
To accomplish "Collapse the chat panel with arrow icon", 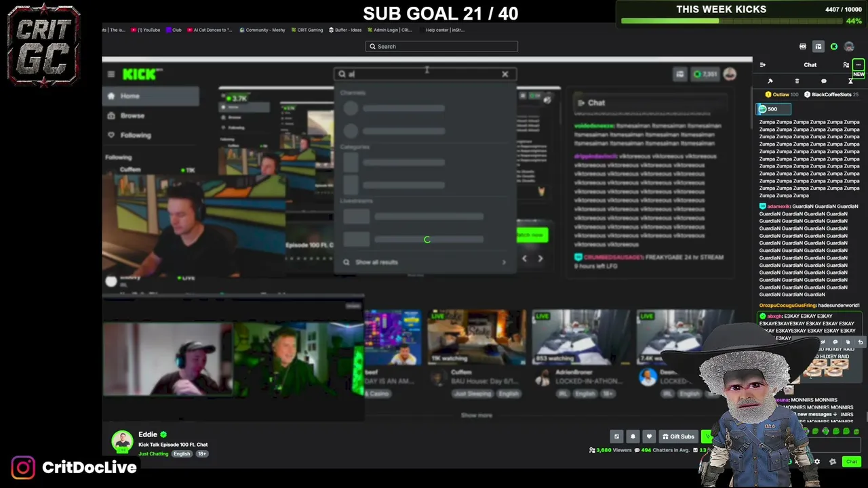I will [763, 65].
